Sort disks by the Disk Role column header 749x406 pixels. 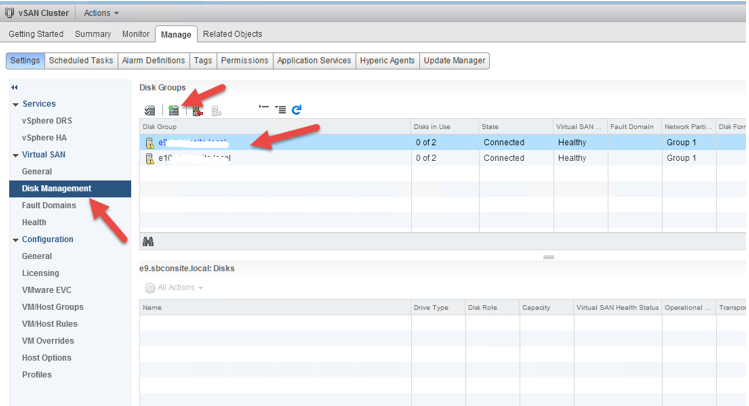point(492,308)
